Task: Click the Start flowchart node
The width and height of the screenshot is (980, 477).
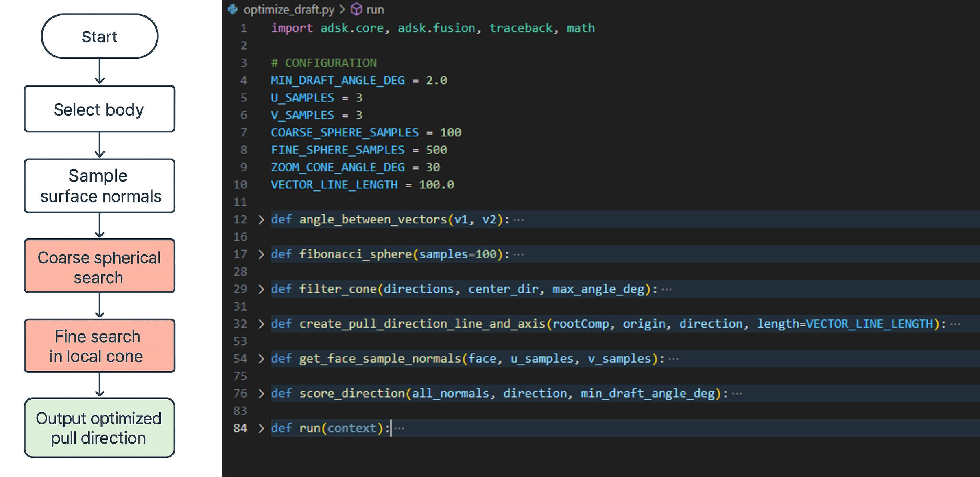Action: [100, 37]
